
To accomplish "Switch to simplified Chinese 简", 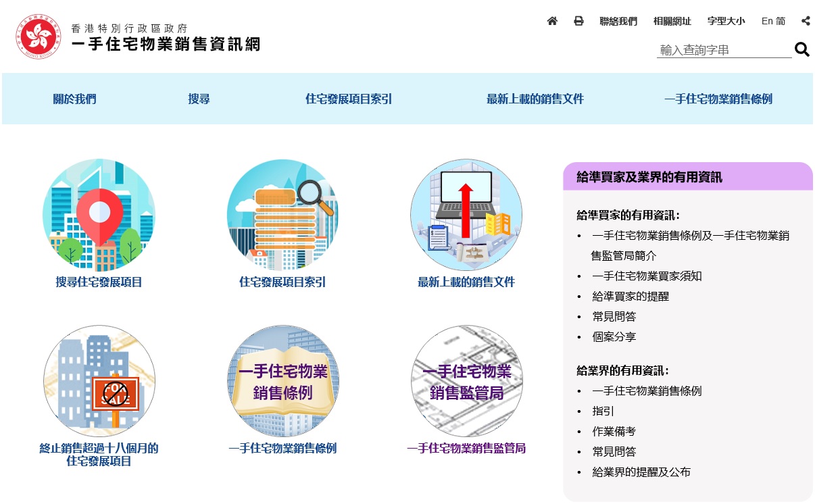I will coord(781,21).
